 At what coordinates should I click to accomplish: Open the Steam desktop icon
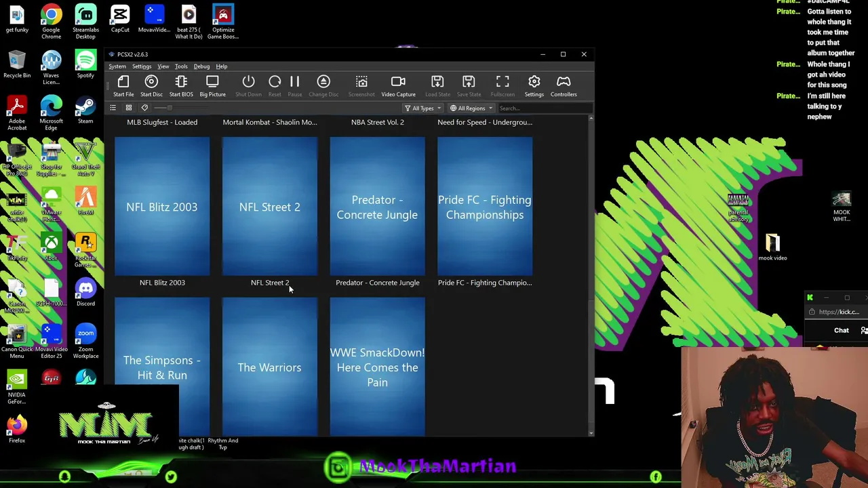click(85, 110)
